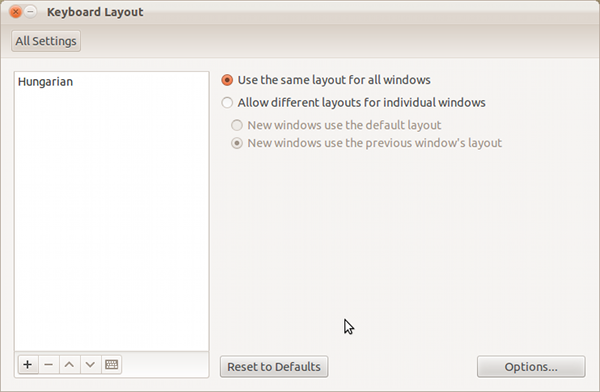Minimize the Keyboard Layout window

[x=31, y=12]
